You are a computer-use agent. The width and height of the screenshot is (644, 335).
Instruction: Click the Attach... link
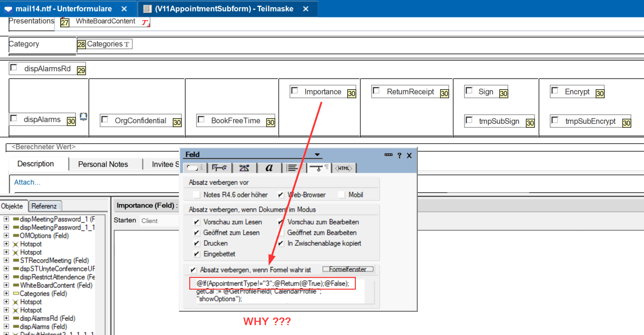tap(27, 182)
